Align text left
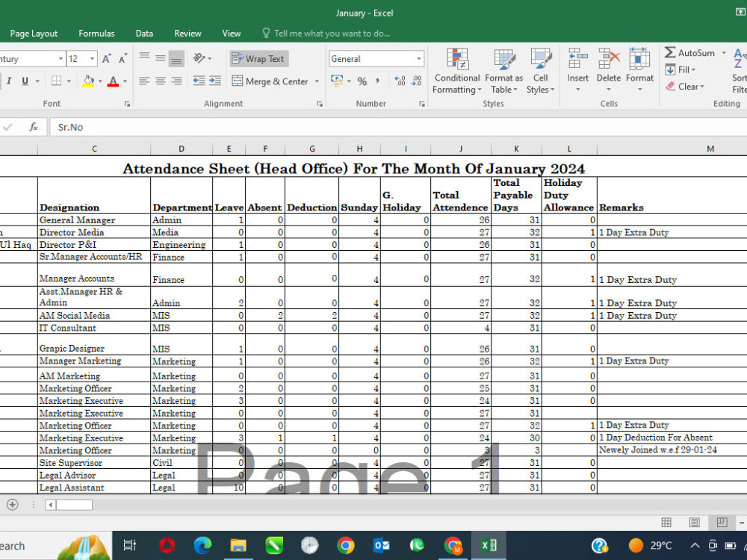The image size is (747, 560). pos(144,81)
